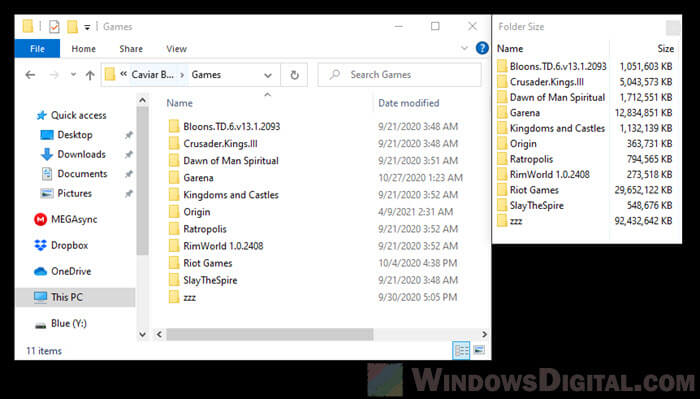Select Kingdoms and Castles folder icon in Explorer
This screenshot has height=399, width=700.
(174, 195)
